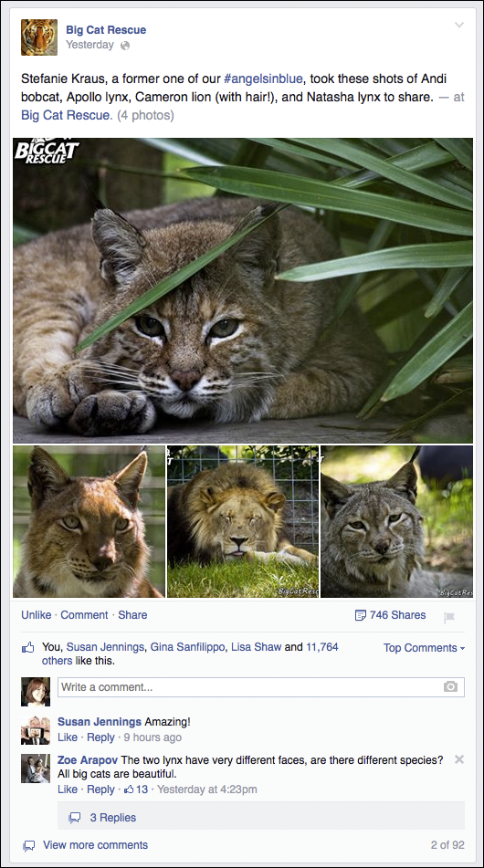This screenshot has height=868, width=484.
Task: Toggle Unlike on the post
Action: click(x=36, y=615)
